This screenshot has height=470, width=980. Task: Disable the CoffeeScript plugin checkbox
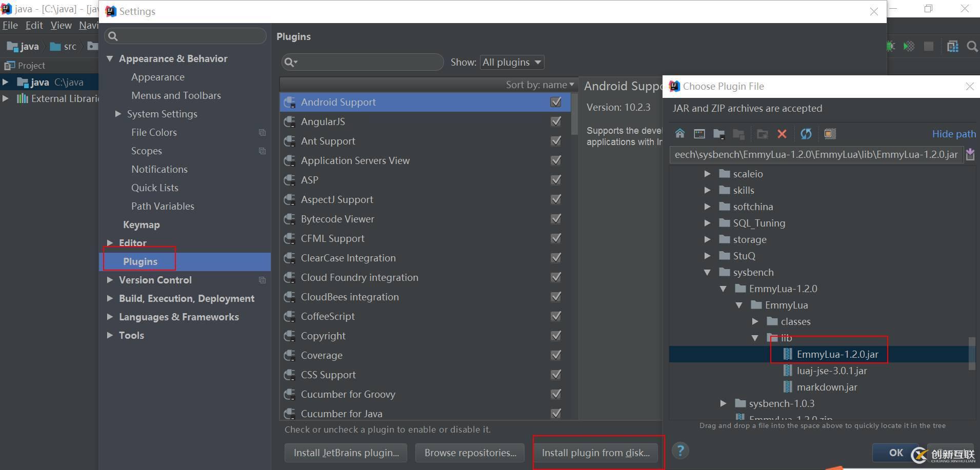coord(555,316)
